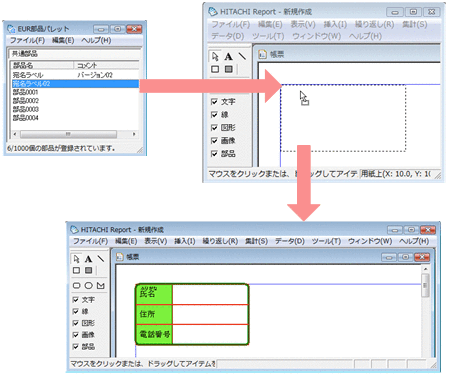449x376 pixels.
Task: Select text A tool in upper Report window
Action: [x=228, y=57]
